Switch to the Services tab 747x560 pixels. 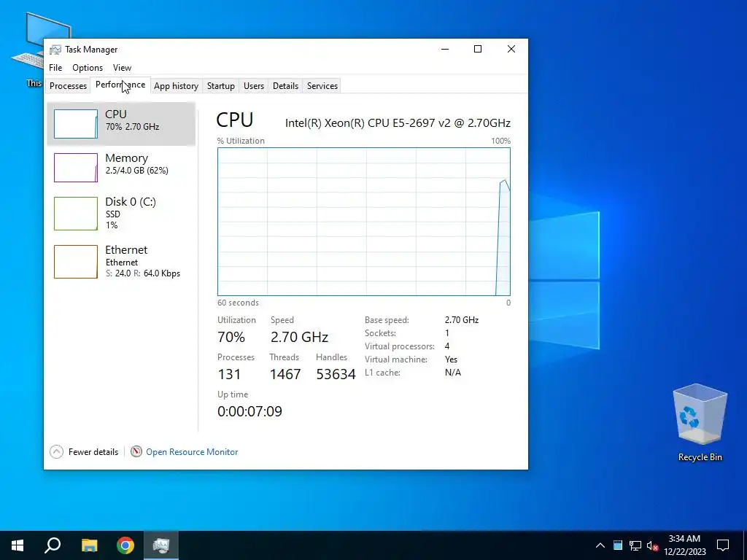pyautogui.click(x=322, y=86)
